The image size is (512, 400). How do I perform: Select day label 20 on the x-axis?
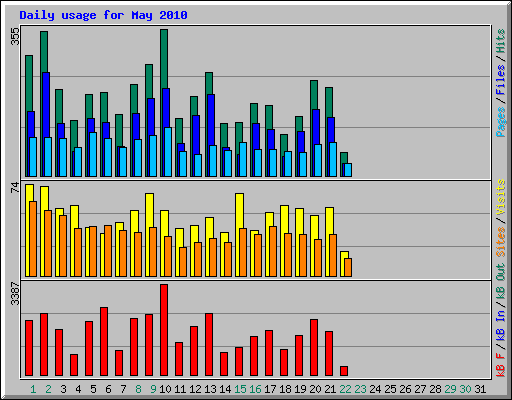pos(315,389)
